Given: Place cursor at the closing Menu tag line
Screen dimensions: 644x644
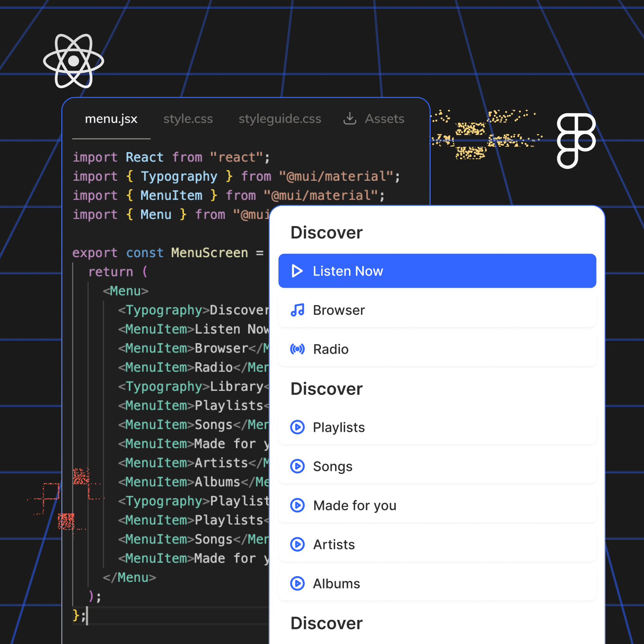Looking at the screenshot, I should pos(130,577).
